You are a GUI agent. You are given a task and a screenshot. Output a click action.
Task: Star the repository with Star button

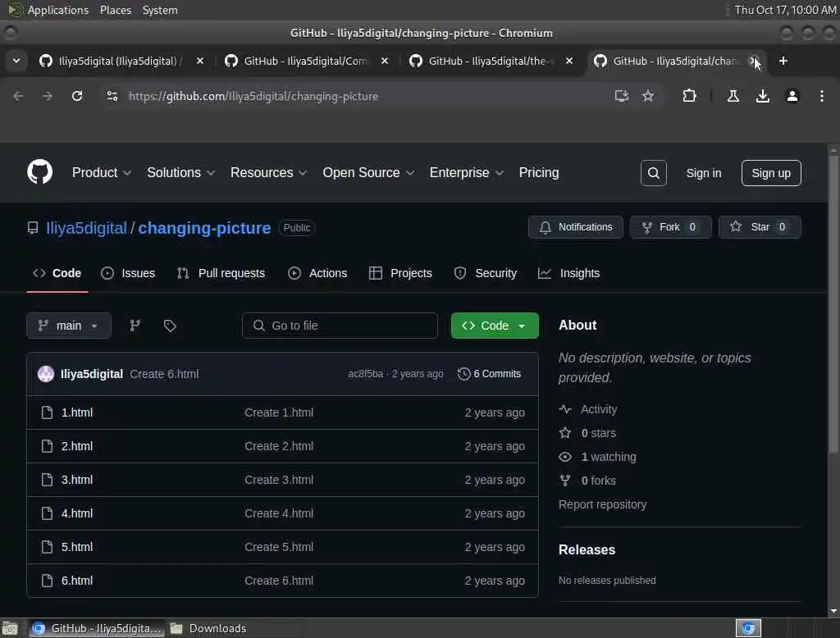[760, 227]
